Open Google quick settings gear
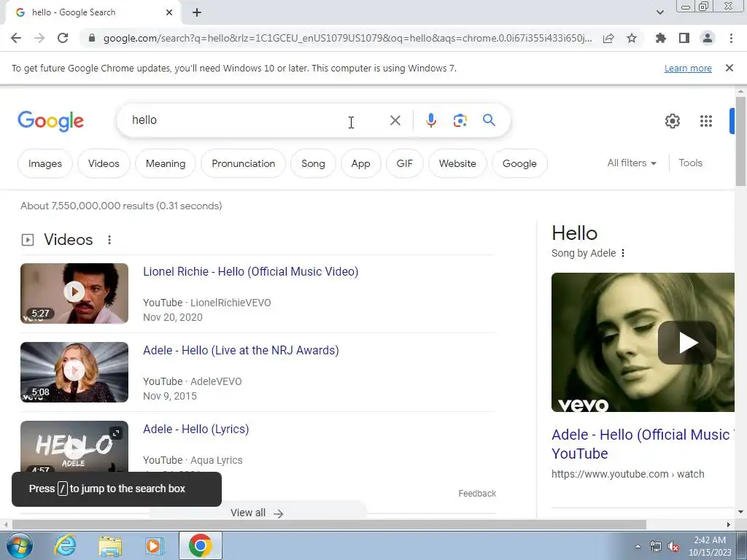Viewport: 747px width, 560px height. tap(672, 121)
